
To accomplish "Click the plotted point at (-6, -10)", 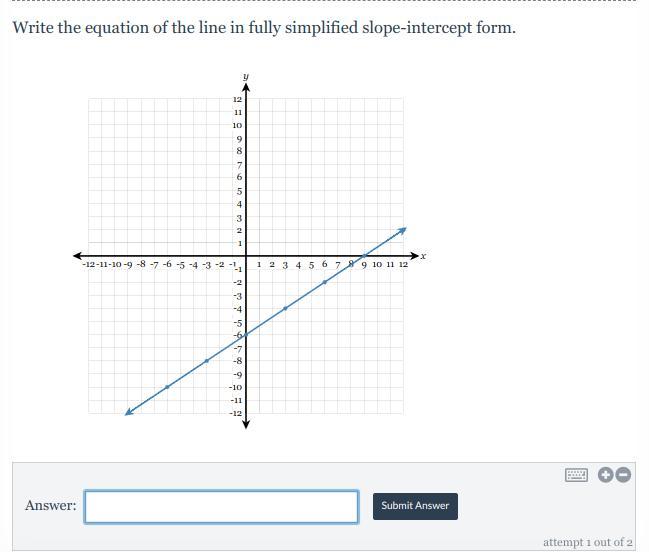I will tap(167, 386).
